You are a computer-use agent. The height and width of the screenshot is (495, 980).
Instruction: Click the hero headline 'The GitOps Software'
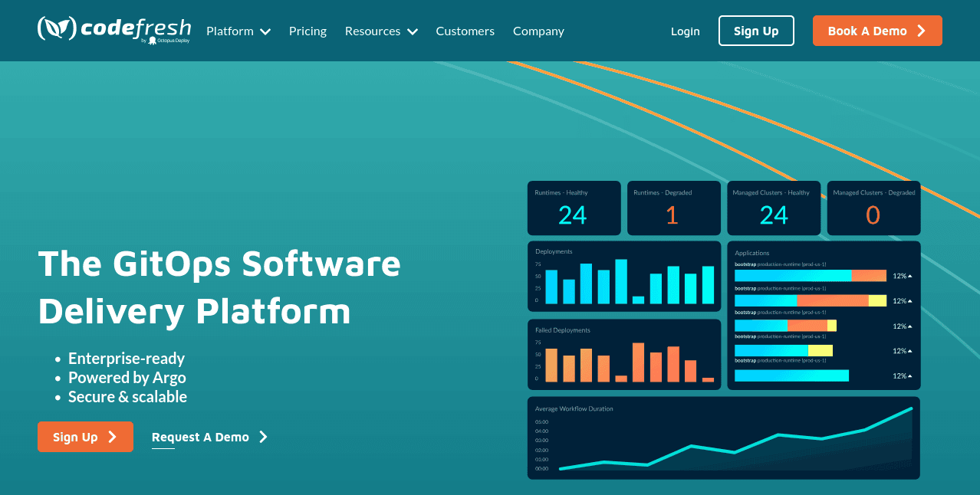pyautogui.click(x=219, y=264)
